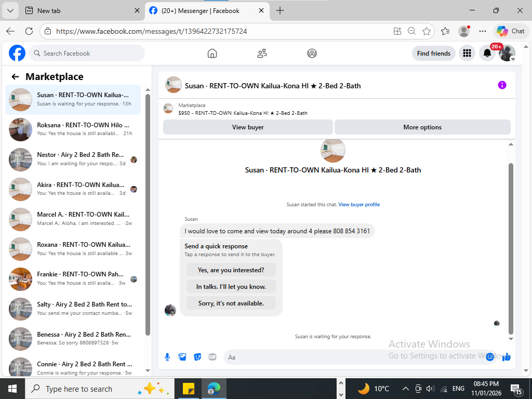The width and height of the screenshot is (532, 399).
Task: Click Microsoft Edge taskbar icon
Action: point(214,389)
